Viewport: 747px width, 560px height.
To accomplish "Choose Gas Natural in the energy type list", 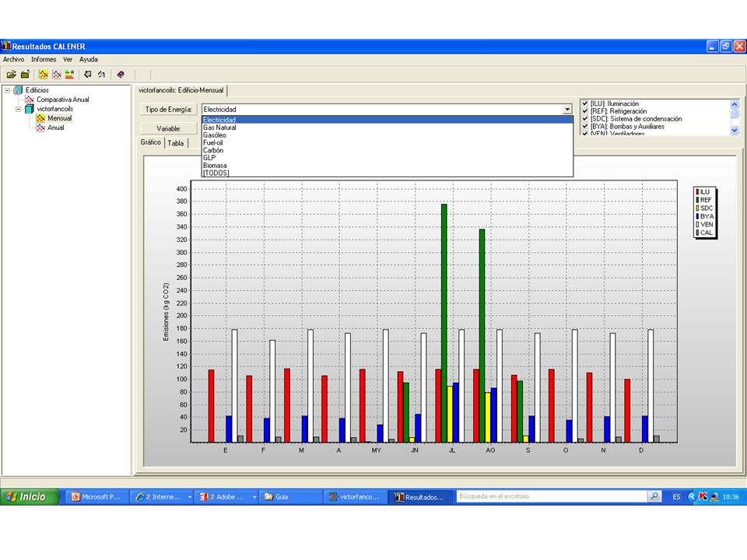I will [x=388, y=128].
